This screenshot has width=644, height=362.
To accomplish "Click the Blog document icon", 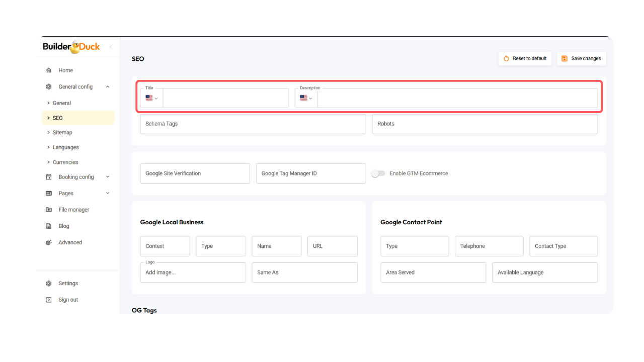I will click(x=49, y=226).
